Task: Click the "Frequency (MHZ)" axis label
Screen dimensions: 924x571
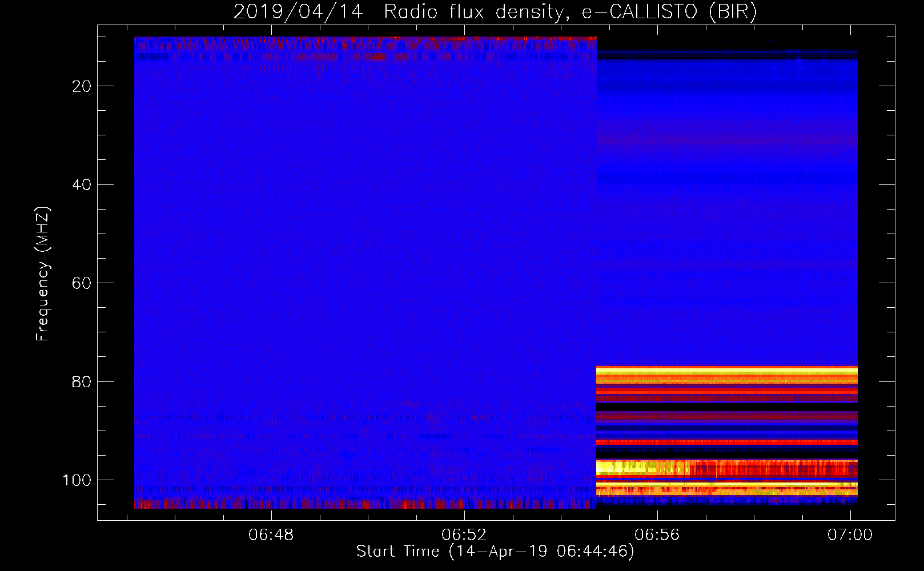Action: click(42, 274)
